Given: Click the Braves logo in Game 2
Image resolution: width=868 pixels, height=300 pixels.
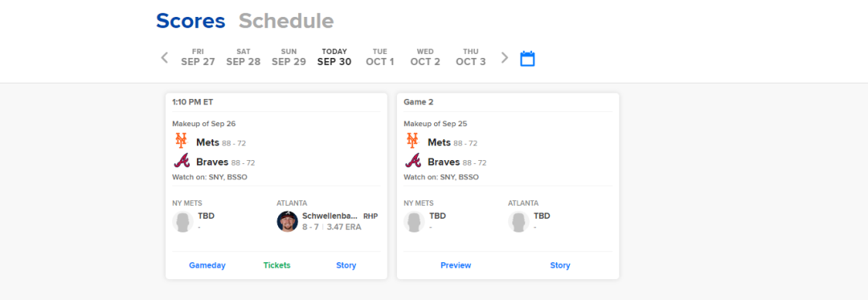Looking at the screenshot, I should click(413, 161).
